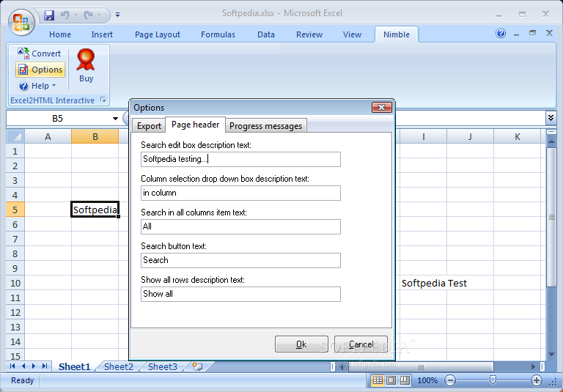Click the Name Box showing B5
Screen dimensions: 563x392
pyautogui.click(x=57, y=119)
